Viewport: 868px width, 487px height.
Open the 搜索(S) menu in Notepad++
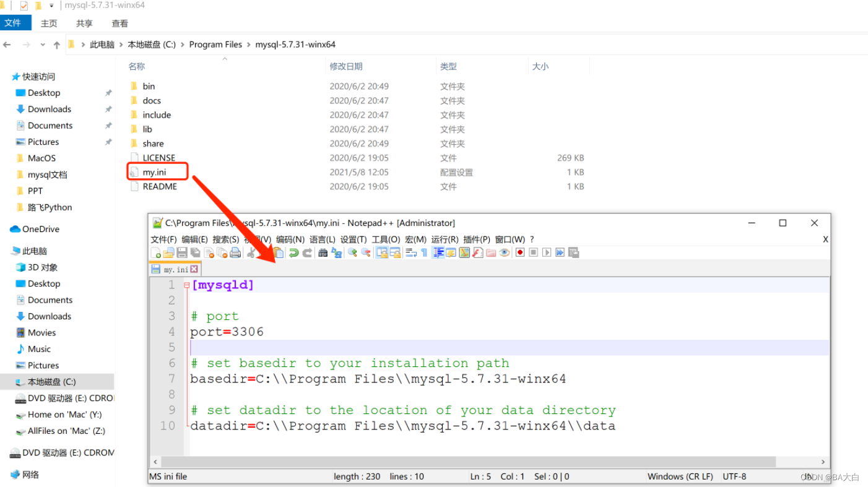[x=225, y=239]
